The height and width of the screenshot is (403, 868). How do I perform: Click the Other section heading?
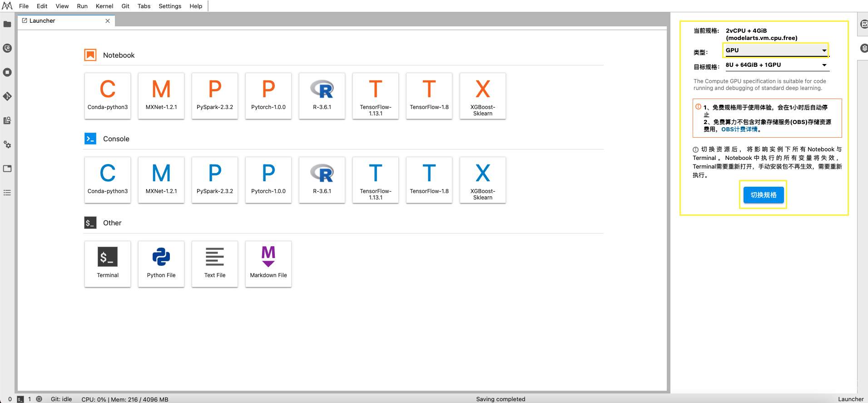pyautogui.click(x=112, y=223)
